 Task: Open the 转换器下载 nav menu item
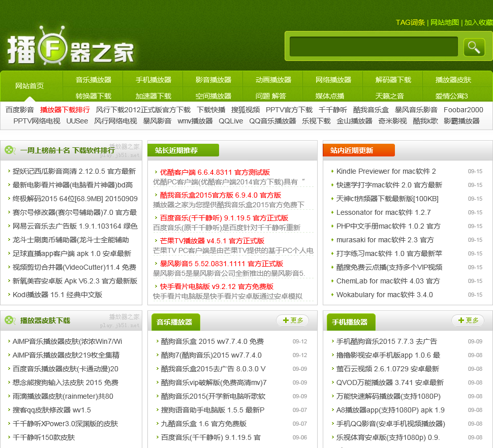click(x=94, y=96)
